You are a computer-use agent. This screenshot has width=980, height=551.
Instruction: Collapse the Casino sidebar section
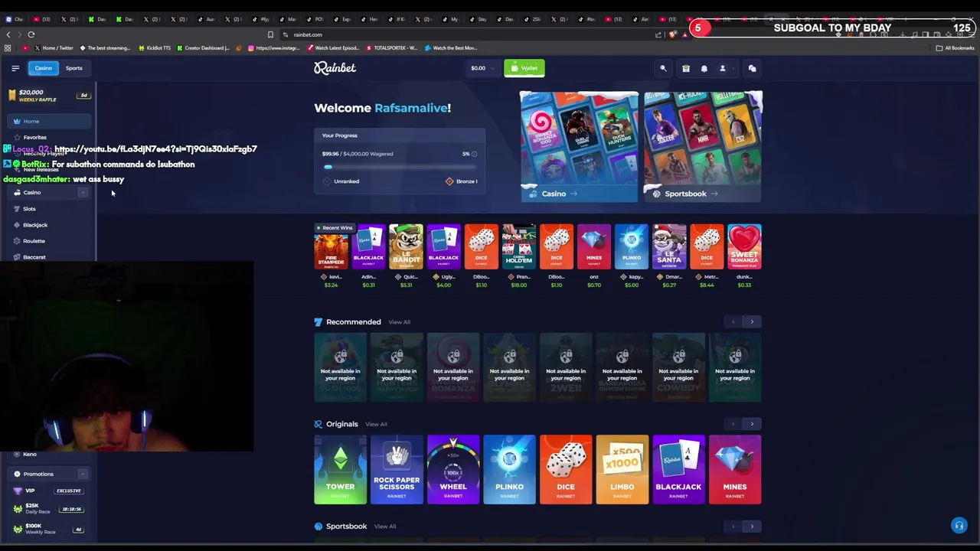coord(83,193)
